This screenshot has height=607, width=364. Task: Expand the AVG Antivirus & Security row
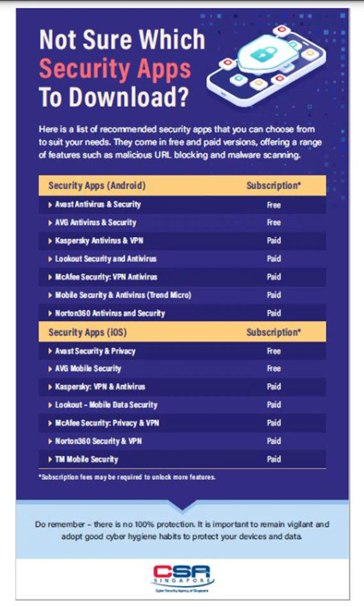pos(50,223)
